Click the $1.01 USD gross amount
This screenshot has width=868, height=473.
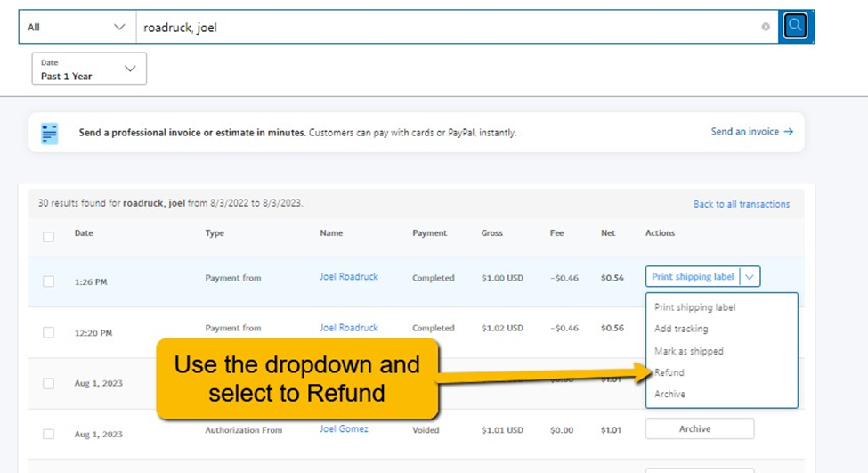click(x=502, y=430)
